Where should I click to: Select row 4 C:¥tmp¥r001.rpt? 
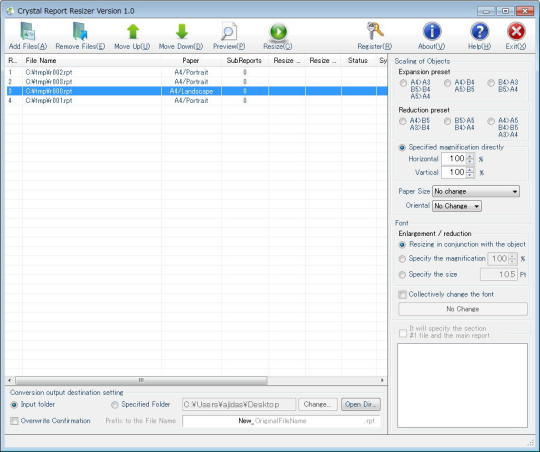click(197, 101)
